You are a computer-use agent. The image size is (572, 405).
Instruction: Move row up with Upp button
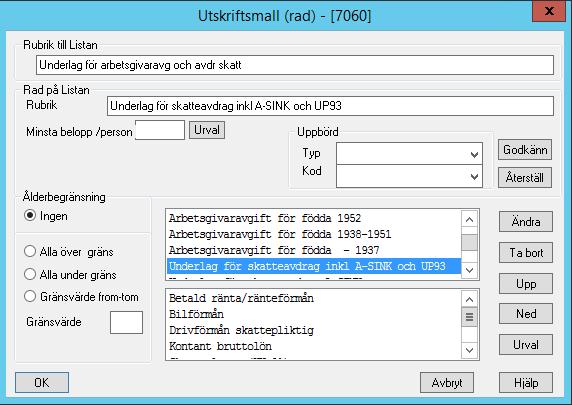(526, 284)
